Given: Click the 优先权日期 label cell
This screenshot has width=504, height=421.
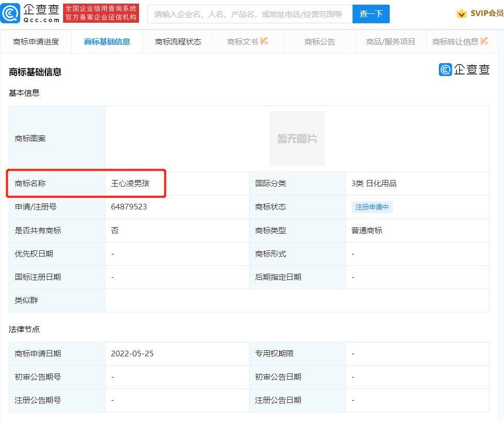Looking at the screenshot, I should 57,254.
